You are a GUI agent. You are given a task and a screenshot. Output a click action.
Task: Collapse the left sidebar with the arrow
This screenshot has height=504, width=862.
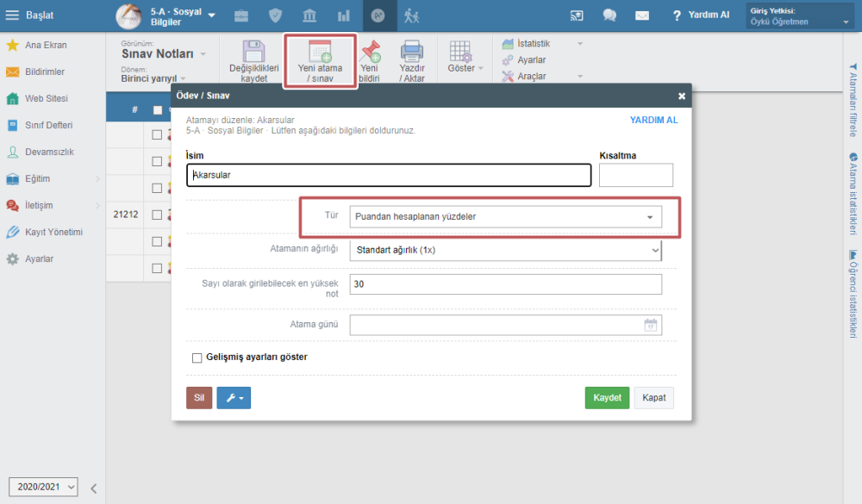click(93, 488)
